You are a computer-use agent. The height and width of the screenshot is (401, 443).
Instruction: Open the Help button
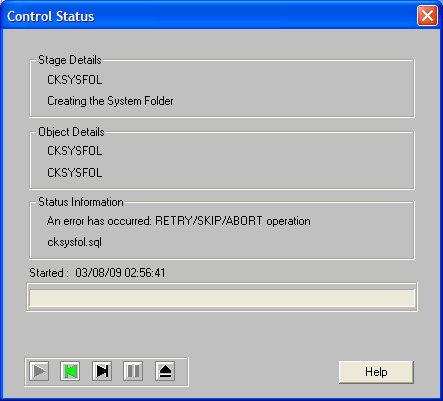(376, 372)
